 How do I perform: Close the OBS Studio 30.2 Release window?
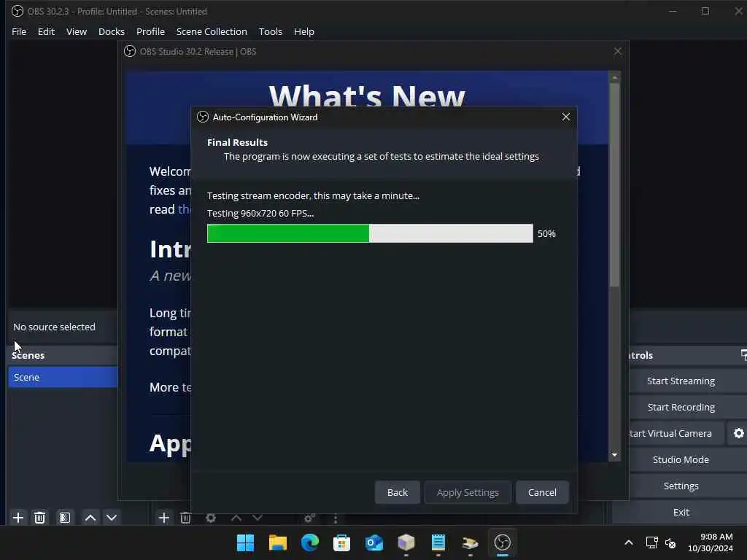(x=617, y=52)
